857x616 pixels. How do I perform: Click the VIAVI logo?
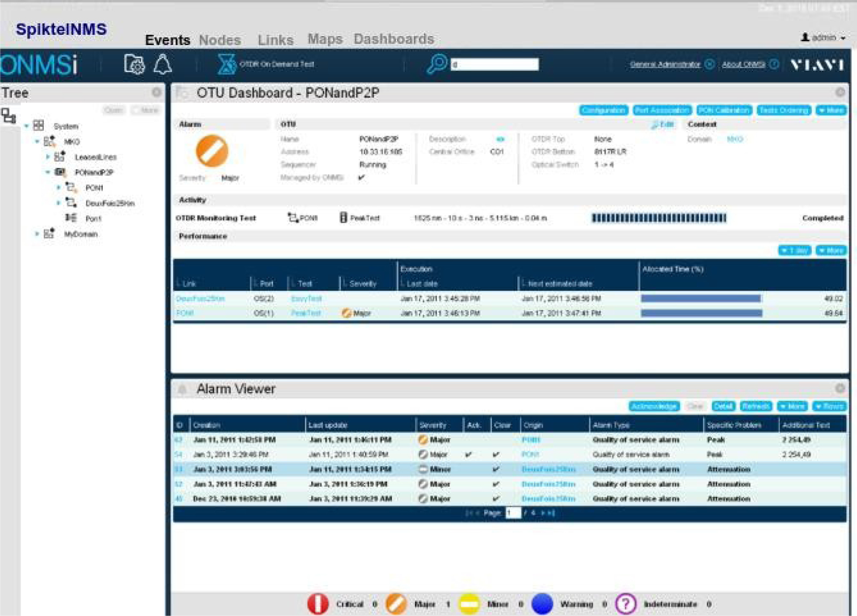817,65
